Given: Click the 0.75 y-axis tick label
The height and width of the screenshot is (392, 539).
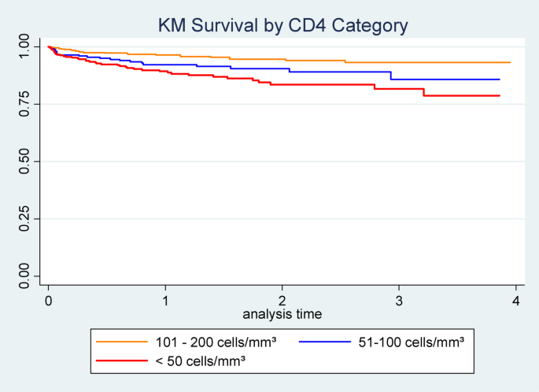Looking at the screenshot, I should coord(26,104).
